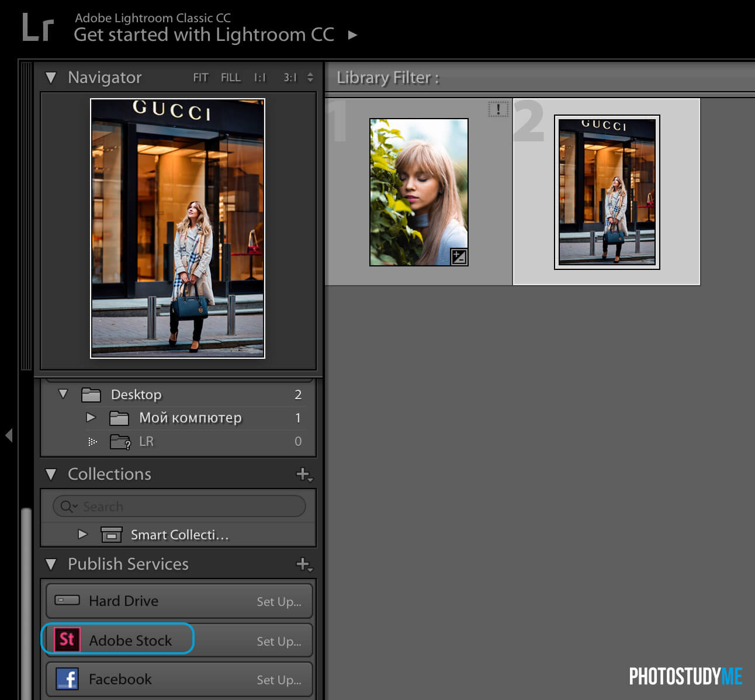Viewport: 755px width, 700px height.
Task: Expand the LR folder dotted triangle
Action: pos(92,442)
